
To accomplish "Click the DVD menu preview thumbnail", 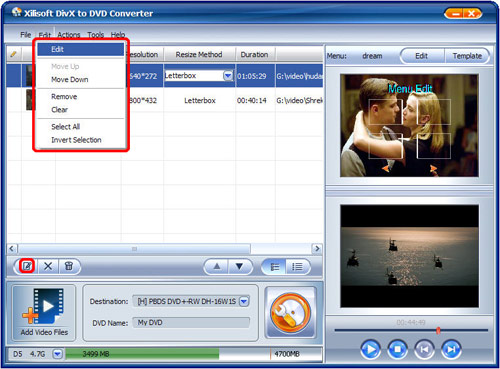I will [x=409, y=125].
